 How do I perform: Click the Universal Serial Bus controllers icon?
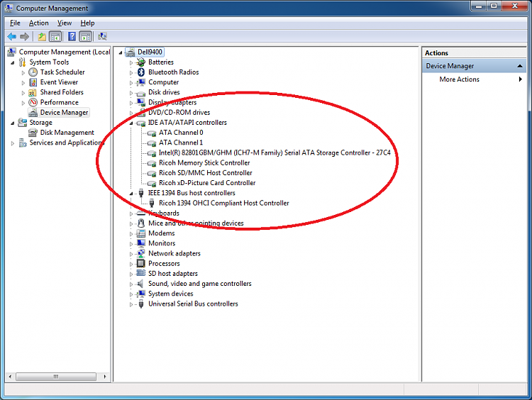coord(141,304)
